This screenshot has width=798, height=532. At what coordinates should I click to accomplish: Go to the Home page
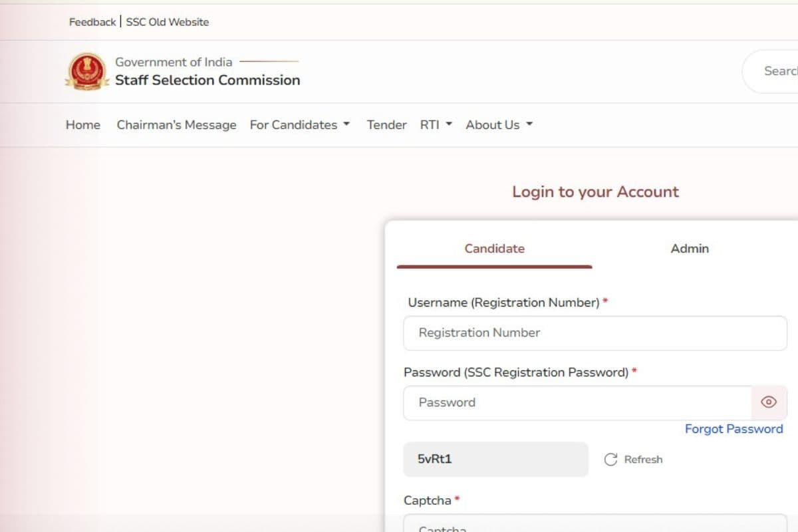coord(83,125)
